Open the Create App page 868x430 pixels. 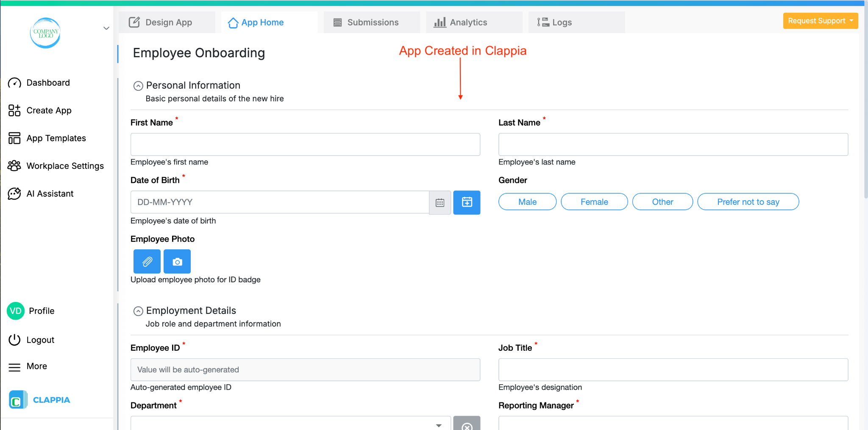pyautogui.click(x=48, y=110)
